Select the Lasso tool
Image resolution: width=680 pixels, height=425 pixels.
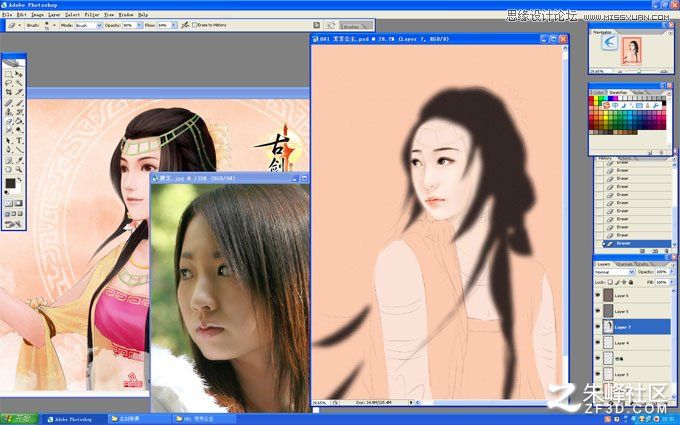[8, 82]
